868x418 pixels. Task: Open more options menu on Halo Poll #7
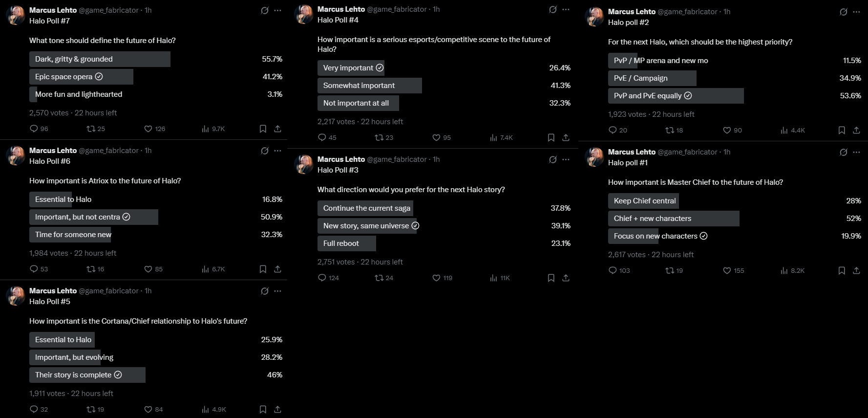[x=278, y=10]
